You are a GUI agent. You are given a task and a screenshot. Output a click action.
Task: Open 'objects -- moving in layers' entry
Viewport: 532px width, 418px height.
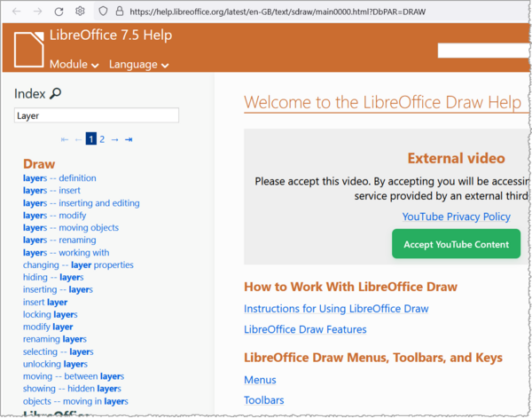point(75,401)
